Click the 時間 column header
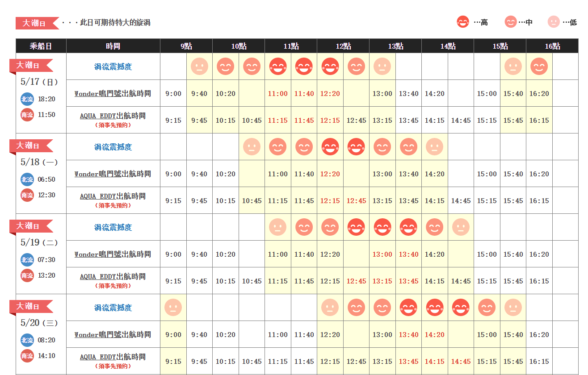 (113, 46)
